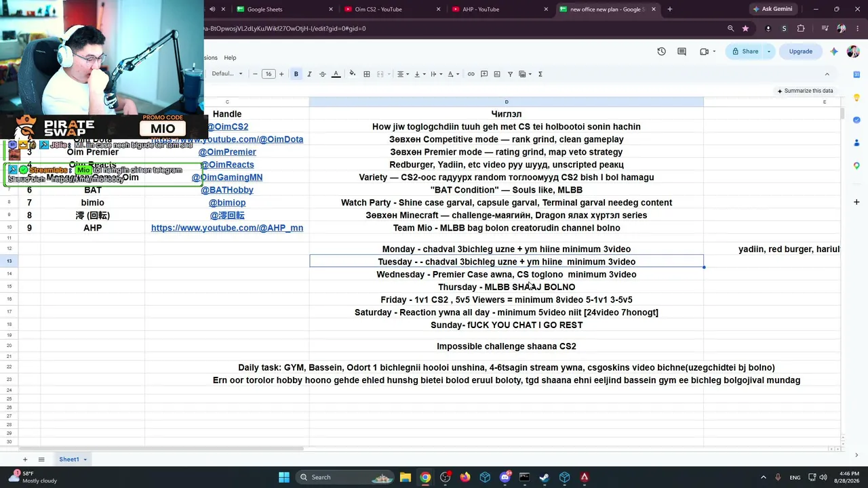Toggle bold formatting in the Sheets toolbar
Image resolution: width=868 pixels, height=488 pixels.
click(x=296, y=74)
